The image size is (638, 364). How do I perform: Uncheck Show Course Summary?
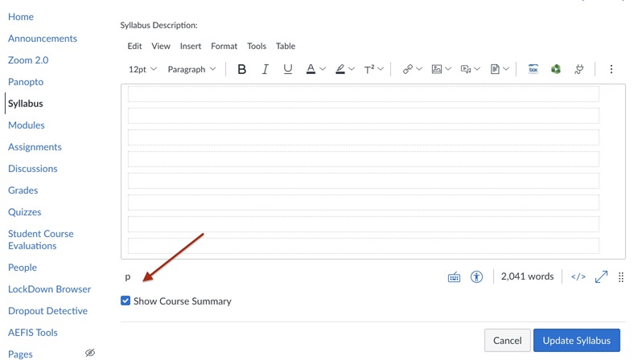[126, 301]
